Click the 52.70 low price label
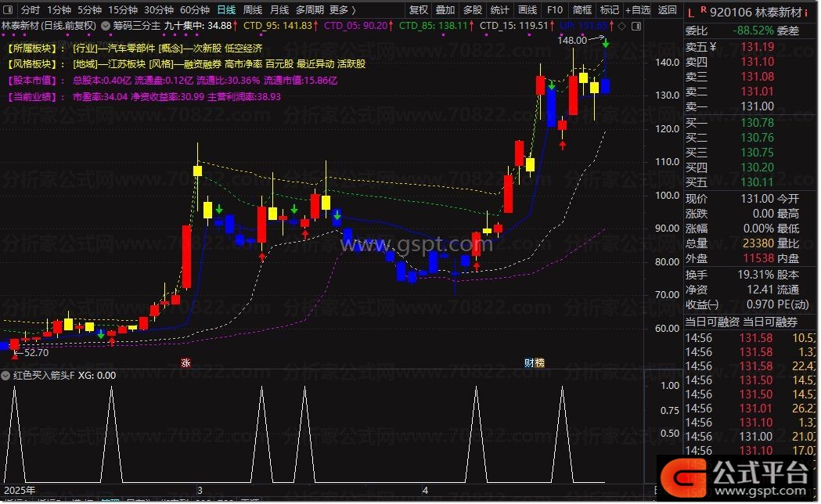This screenshot has width=821, height=504. click(x=36, y=353)
